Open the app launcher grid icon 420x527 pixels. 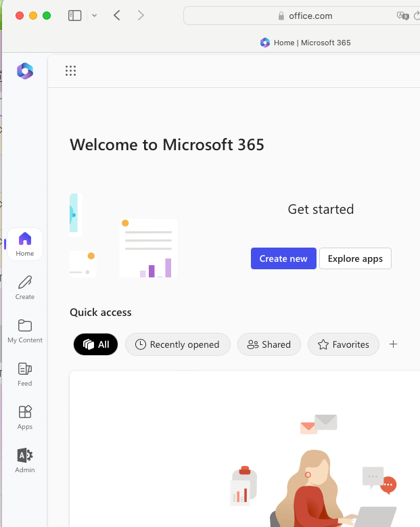[x=70, y=70]
